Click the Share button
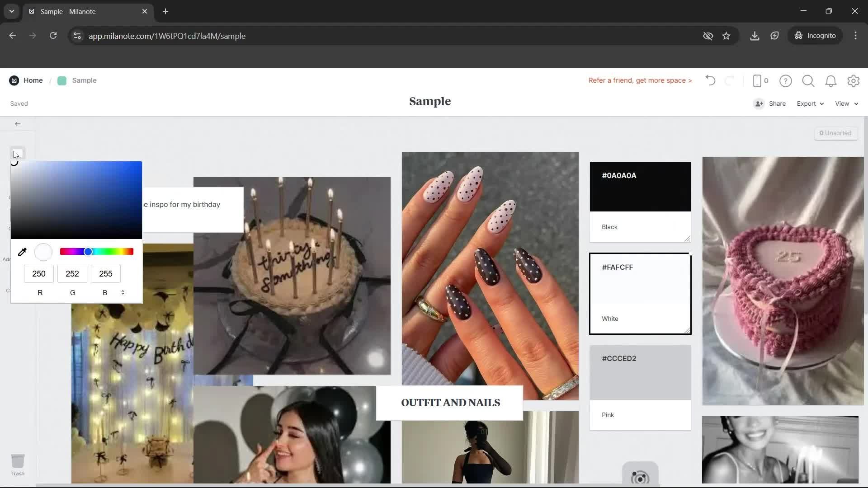Image resolution: width=868 pixels, height=488 pixels. tap(776, 103)
